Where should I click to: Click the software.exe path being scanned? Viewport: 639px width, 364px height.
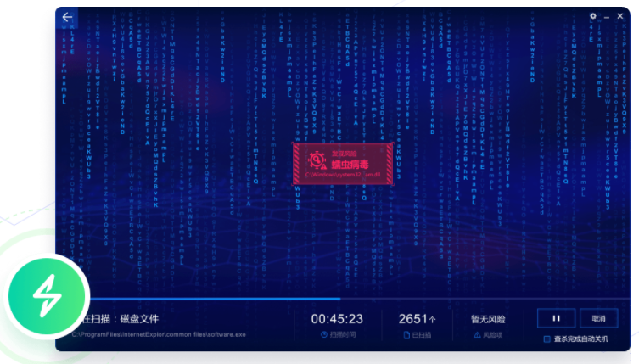(x=159, y=334)
